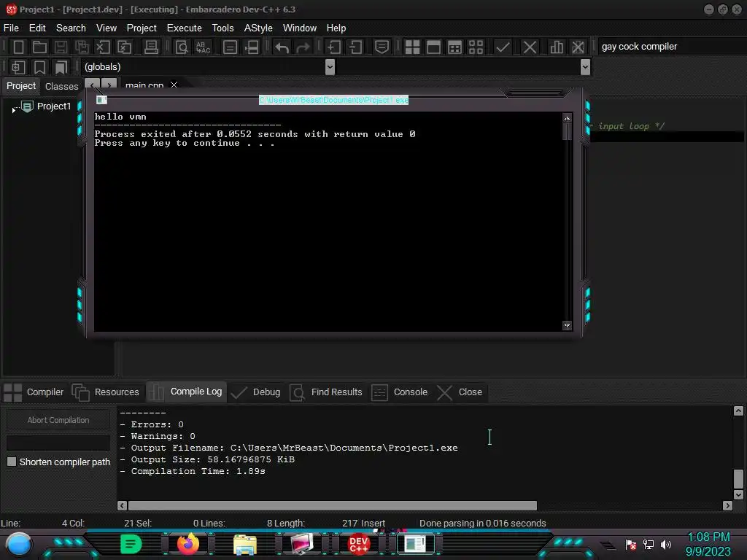Open the (globals) scope dropdown arrow
Screen dimensions: 747x560
(330, 67)
